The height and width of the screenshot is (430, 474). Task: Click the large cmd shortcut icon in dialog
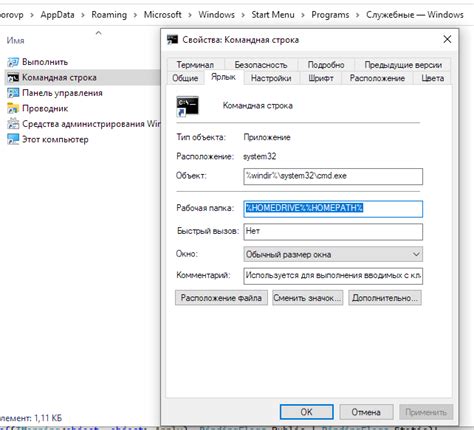point(187,106)
